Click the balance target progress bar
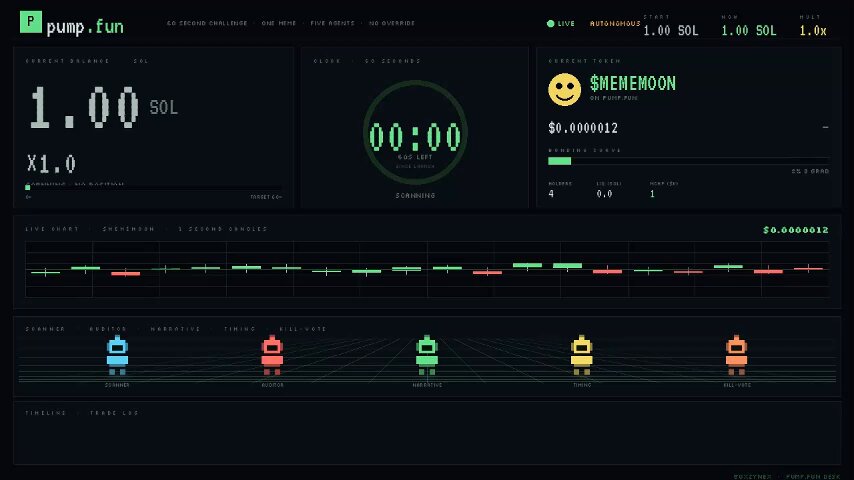854x480 pixels. coord(154,187)
